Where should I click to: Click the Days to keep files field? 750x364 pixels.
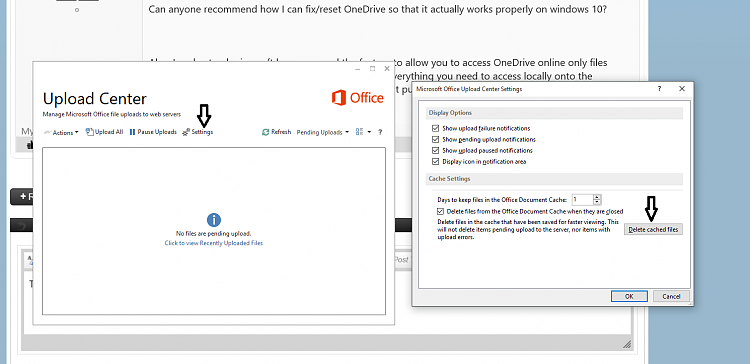click(x=582, y=199)
